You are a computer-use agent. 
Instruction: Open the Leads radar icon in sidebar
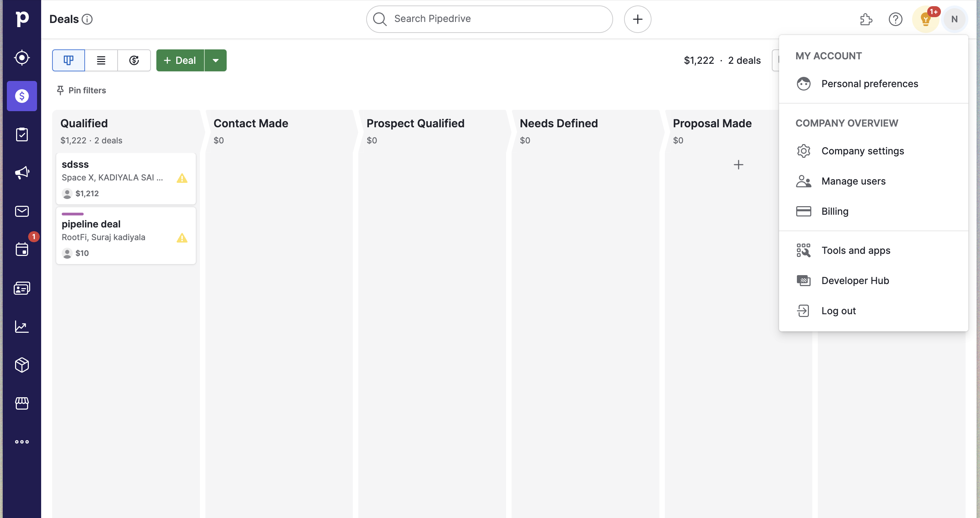(22, 58)
